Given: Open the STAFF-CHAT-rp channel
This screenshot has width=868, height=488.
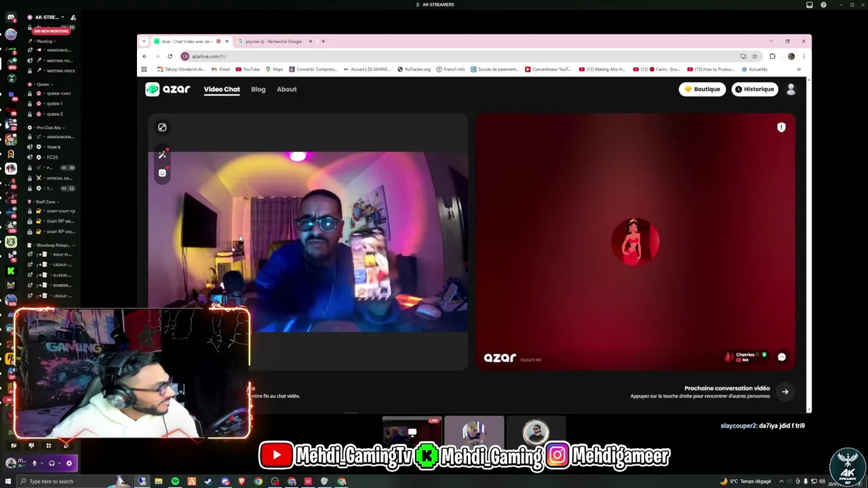Looking at the screenshot, I should [51, 211].
